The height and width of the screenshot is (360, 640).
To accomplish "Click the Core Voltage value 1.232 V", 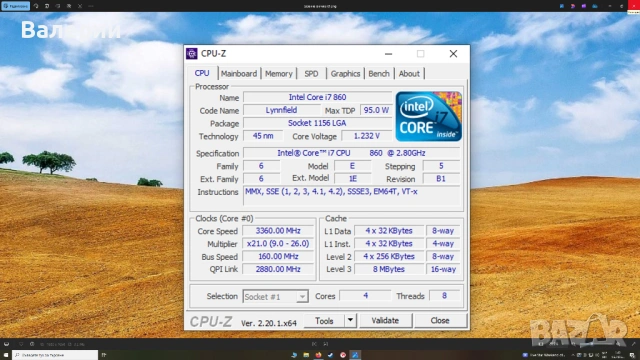I will tap(366, 136).
